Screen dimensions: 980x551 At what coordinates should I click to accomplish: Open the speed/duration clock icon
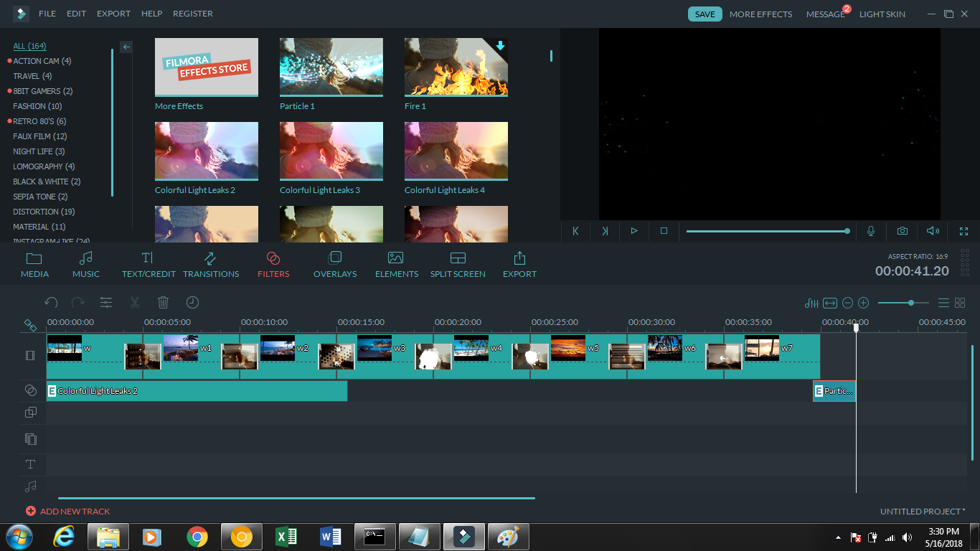[192, 303]
